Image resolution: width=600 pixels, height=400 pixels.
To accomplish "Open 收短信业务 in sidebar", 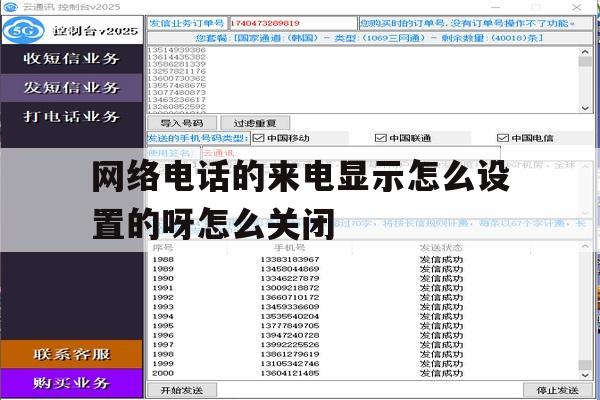I will 72,59.
